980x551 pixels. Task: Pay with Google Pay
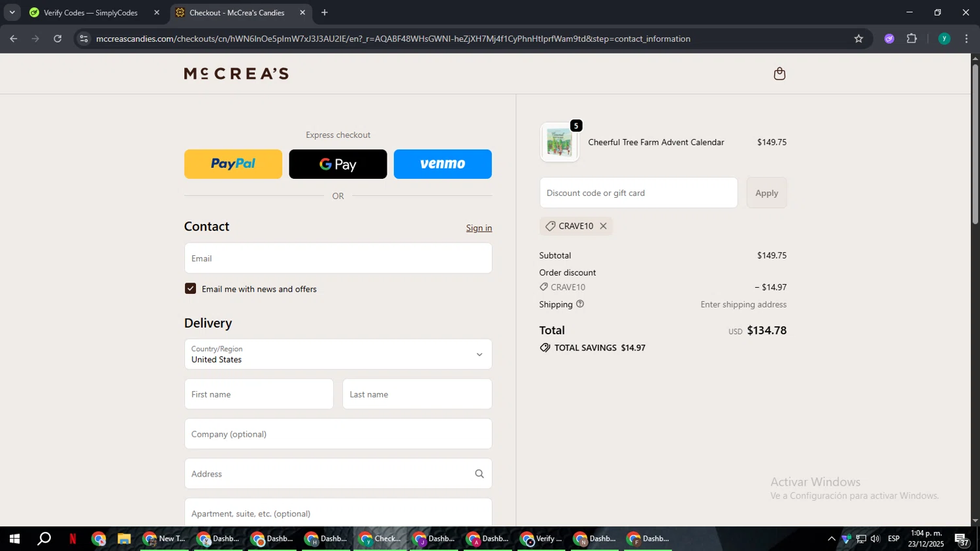click(x=338, y=164)
